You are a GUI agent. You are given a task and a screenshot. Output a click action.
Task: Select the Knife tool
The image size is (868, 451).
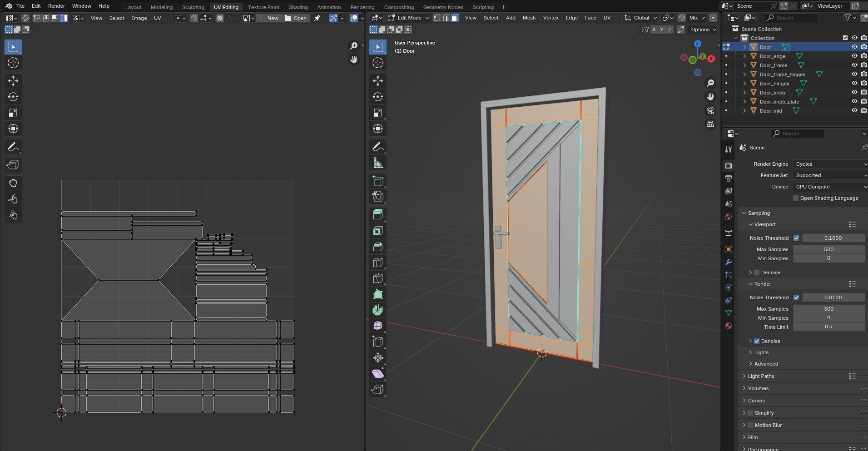coord(378,278)
